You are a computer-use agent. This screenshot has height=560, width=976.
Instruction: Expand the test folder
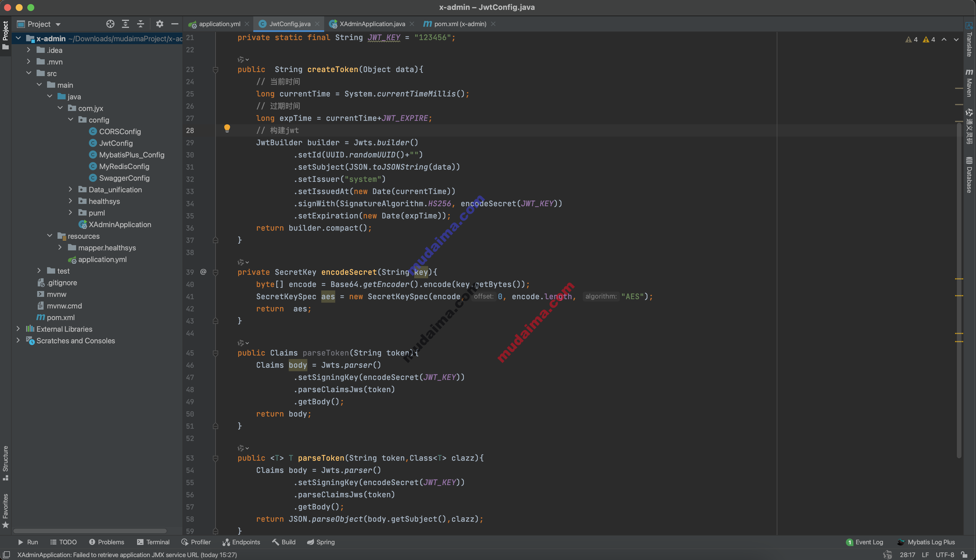pyautogui.click(x=39, y=271)
